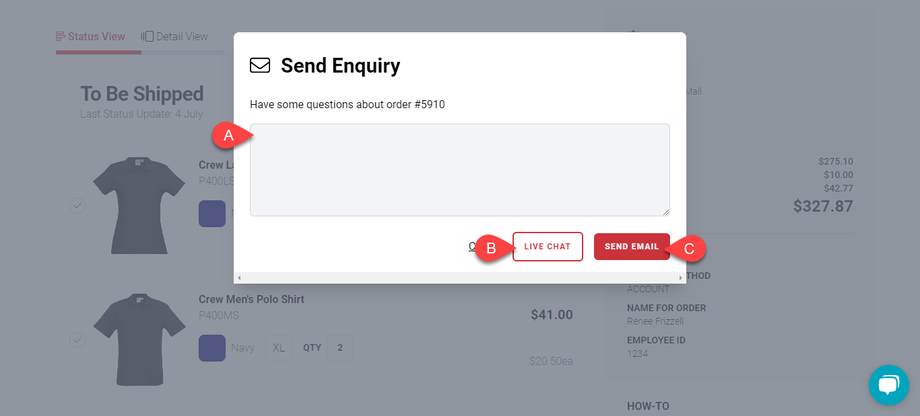Toggle the first polo shirt's checkmark
The height and width of the screenshot is (416, 920).
77,206
